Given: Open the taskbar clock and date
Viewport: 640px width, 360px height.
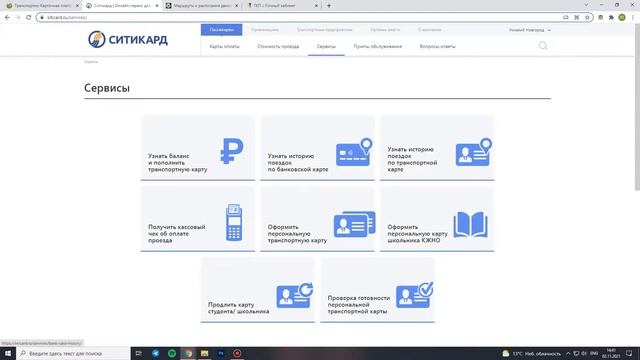Looking at the screenshot, I should pyautogui.click(x=611, y=353).
